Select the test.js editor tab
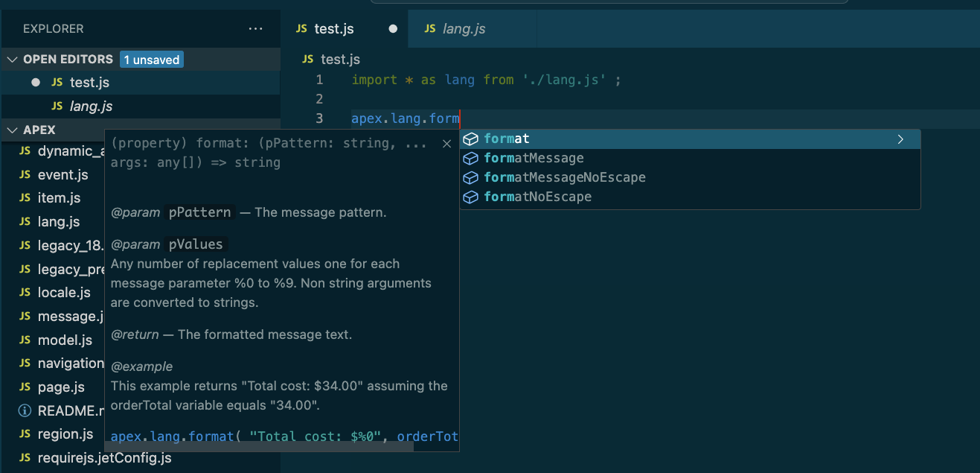Screen dimensions: 980x473 point(333,29)
